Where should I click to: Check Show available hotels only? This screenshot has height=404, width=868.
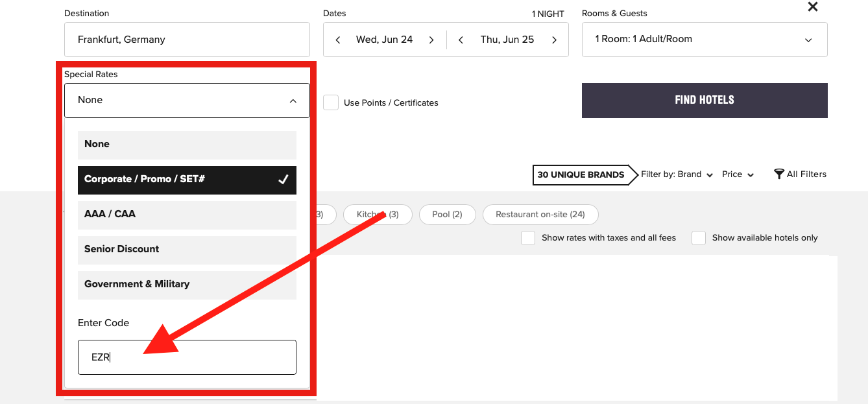699,238
